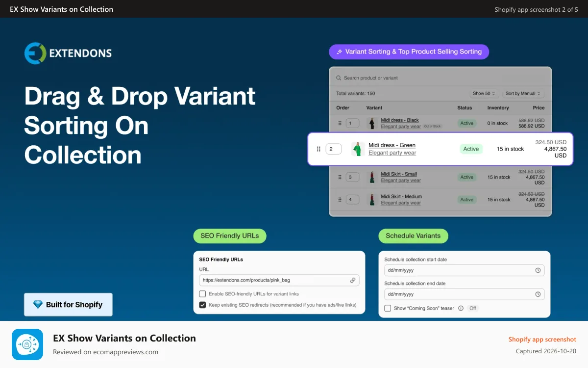Open Midi dress - Black thumbnail

[372, 123]
